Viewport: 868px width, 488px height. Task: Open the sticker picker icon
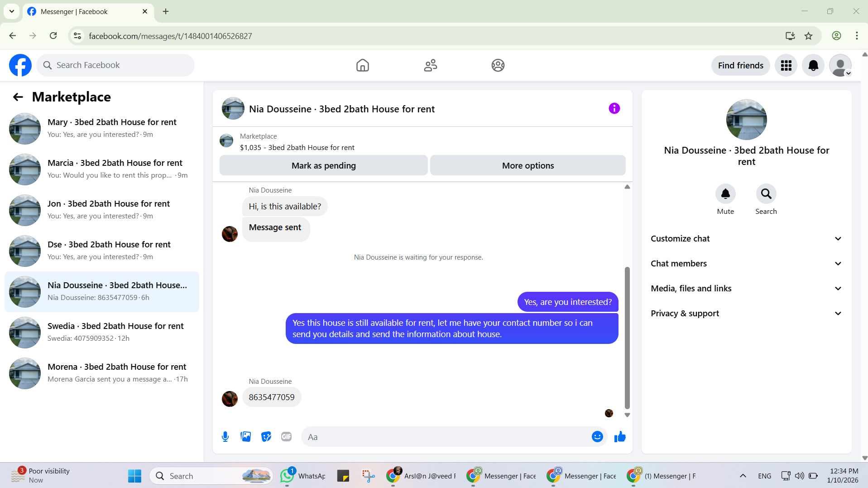pos(266,437)
